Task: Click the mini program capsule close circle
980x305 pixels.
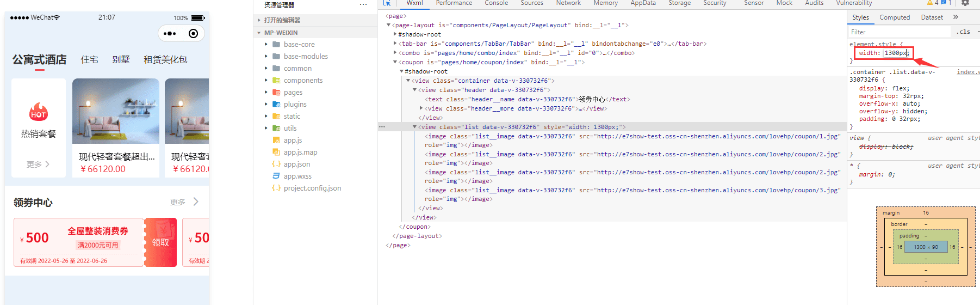Action: coord(193,34)
